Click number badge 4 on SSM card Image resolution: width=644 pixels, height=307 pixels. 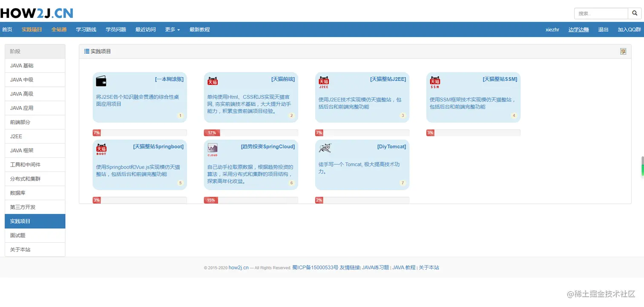pos(514,115)
